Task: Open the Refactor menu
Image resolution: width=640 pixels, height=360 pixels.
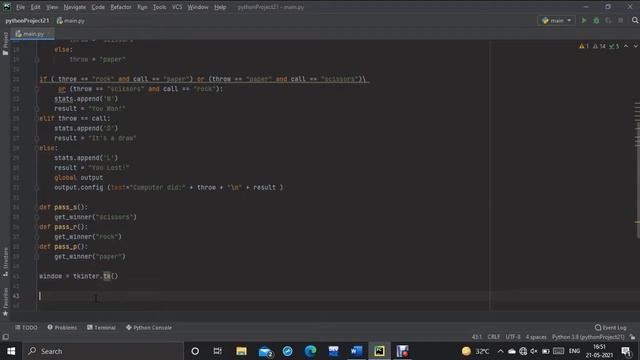Action: 121,7
